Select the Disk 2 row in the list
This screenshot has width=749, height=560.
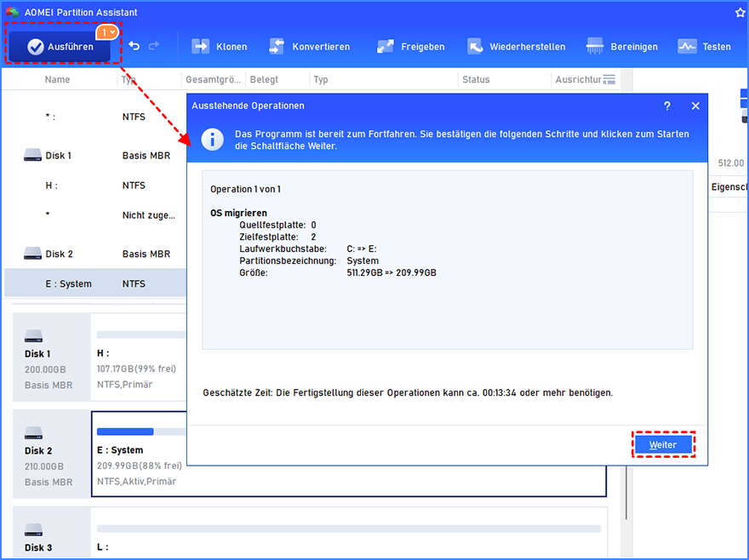tap(95, 254)
